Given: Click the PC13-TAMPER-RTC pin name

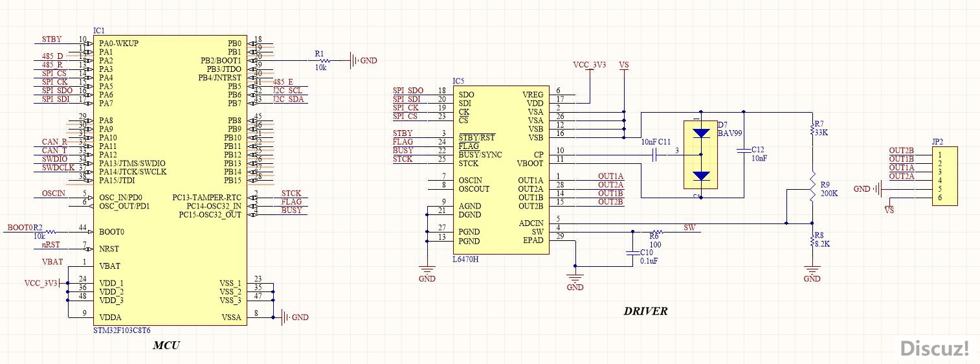Looking at the screenshot, I should pyautogui.click(x=206, y=198).
